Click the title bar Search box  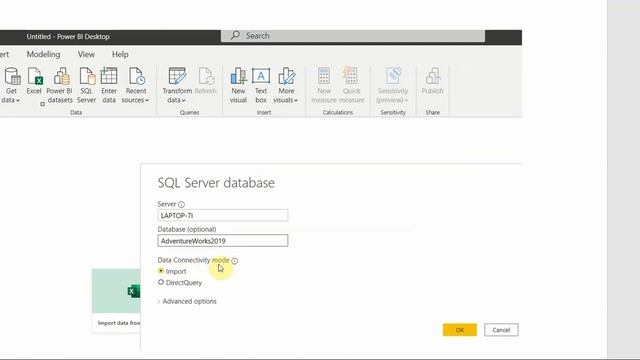point(353,36)
